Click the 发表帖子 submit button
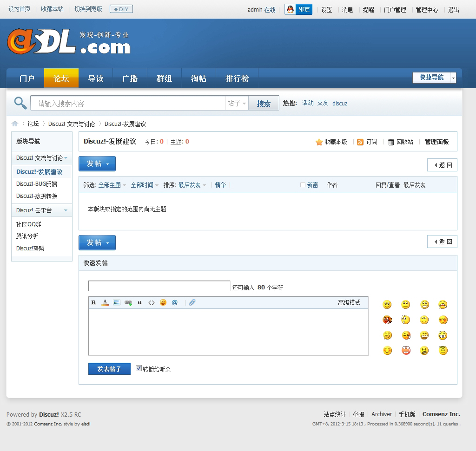This screenshot has height=451, width=476. 109,369
